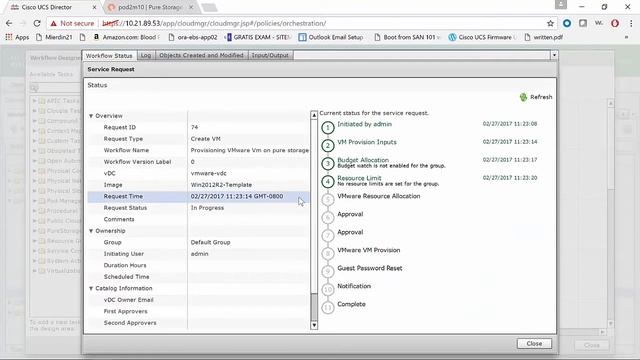Click the browser address bar URL
Image resolution: width=640 pixels, height=360 pixels.
214,23
